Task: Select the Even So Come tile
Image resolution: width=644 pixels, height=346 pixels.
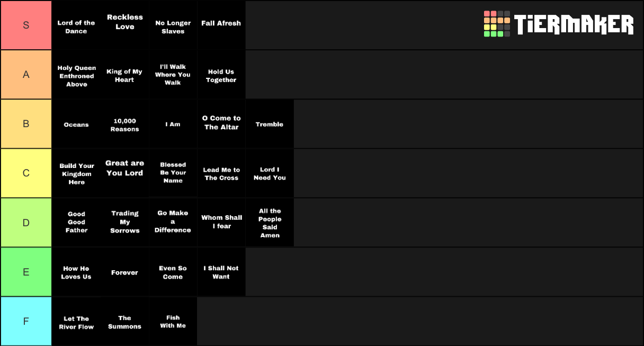Action: 173,272
